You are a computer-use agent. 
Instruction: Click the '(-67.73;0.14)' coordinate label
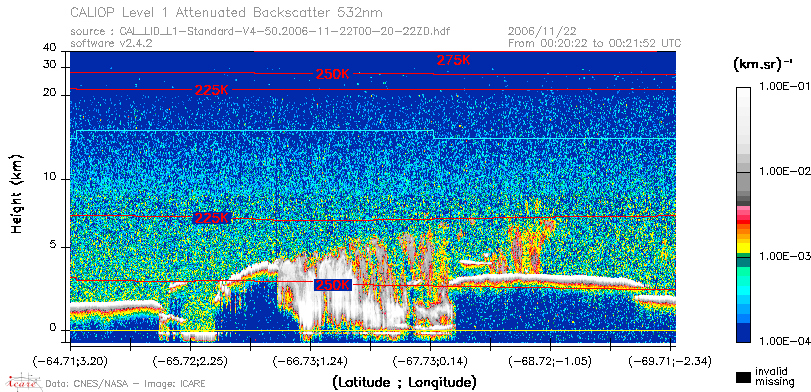pos(430,361)
